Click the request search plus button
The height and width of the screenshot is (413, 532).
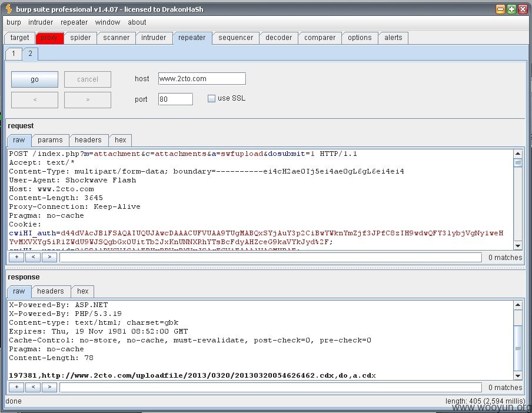pos(16,257)
